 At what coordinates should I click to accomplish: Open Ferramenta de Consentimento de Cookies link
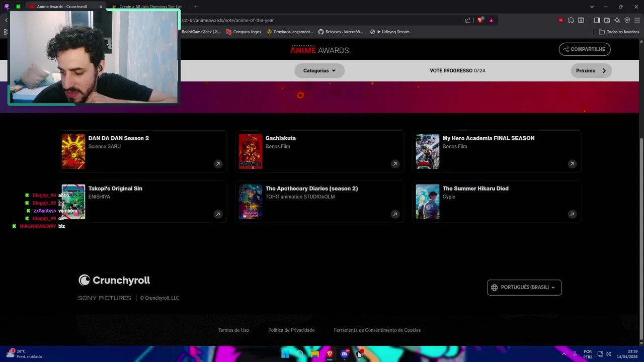click(x=377, y=330)
